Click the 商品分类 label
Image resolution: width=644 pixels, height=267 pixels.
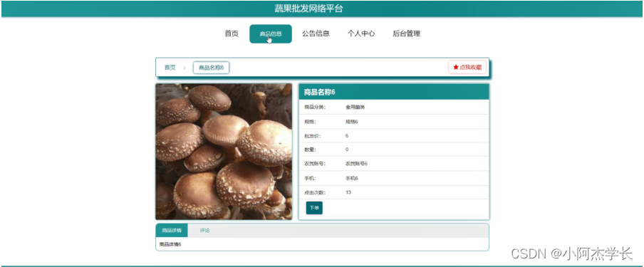pyautogui.click(x=315, y=108)
